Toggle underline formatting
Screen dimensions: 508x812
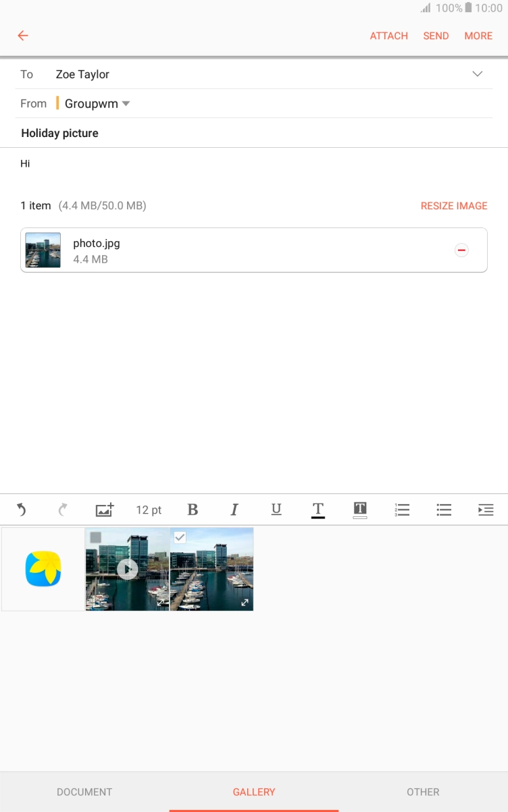[x=276, y=510]
